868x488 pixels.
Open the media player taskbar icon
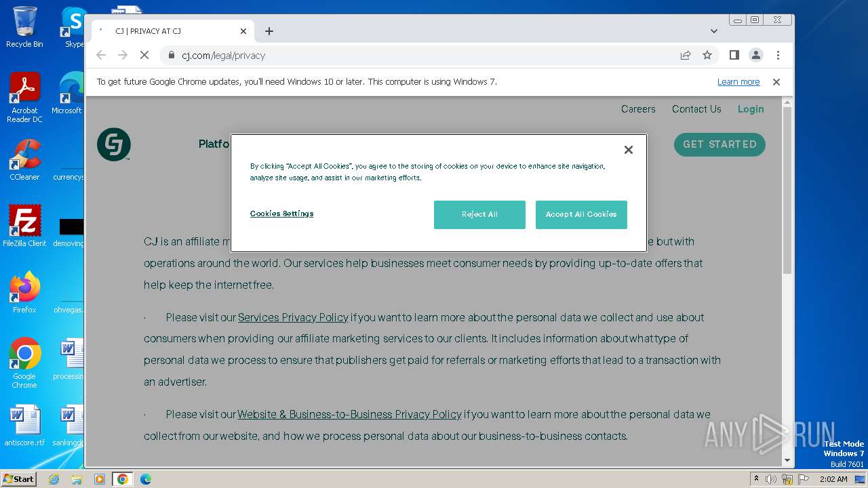click(100, 479)
